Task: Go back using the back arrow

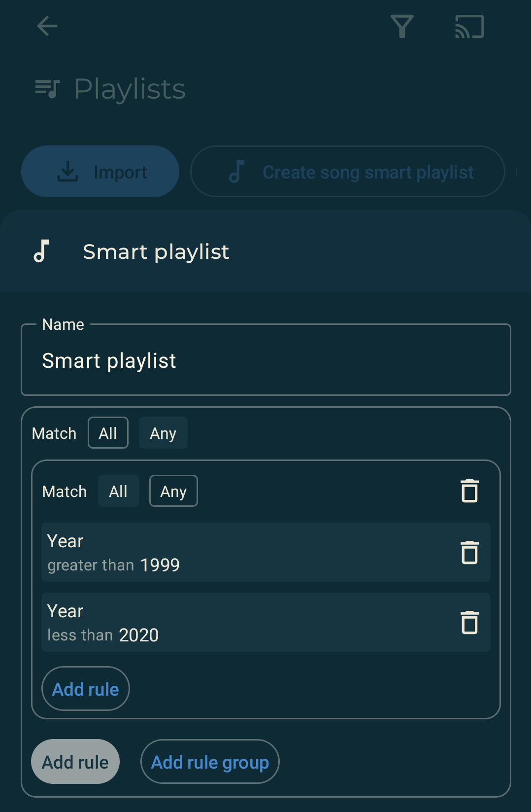Action: [x=47, y=26]
